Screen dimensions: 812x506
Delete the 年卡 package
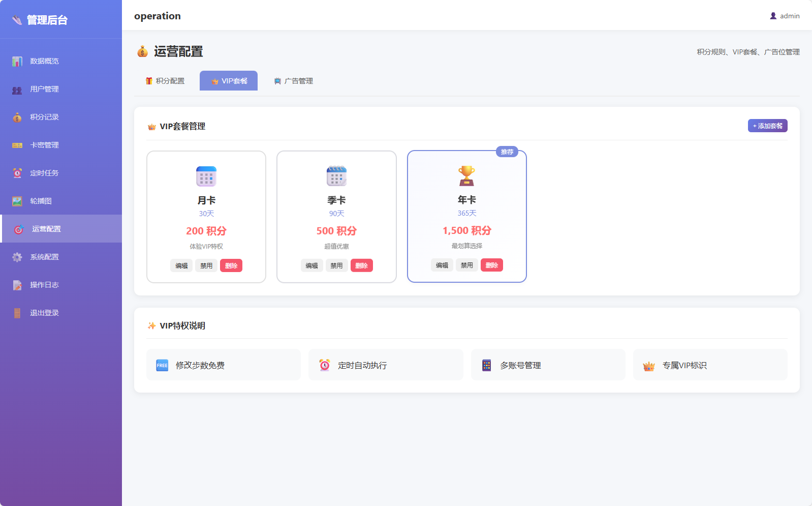[492, 265]
